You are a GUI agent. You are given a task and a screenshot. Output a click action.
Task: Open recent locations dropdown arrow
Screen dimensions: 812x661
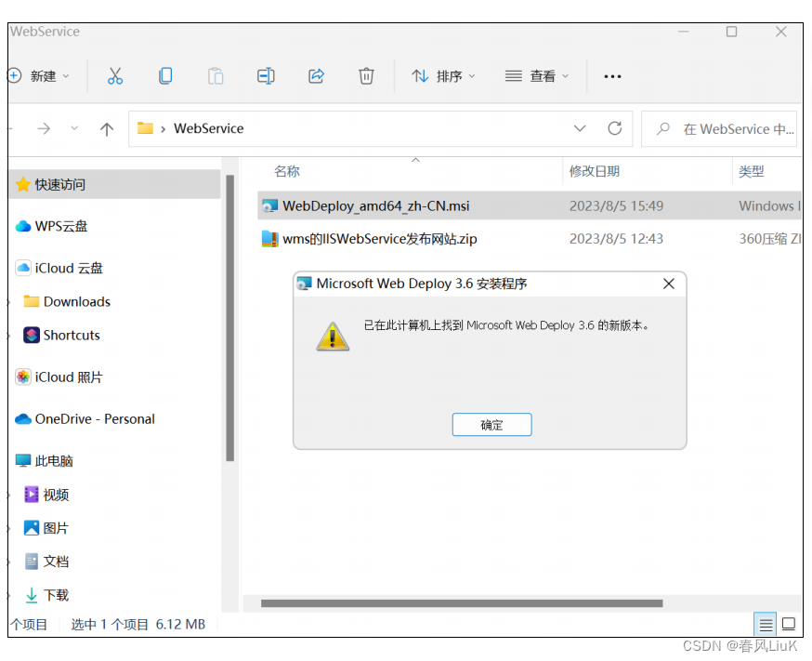pyautogui.click(x=74, y=128)
